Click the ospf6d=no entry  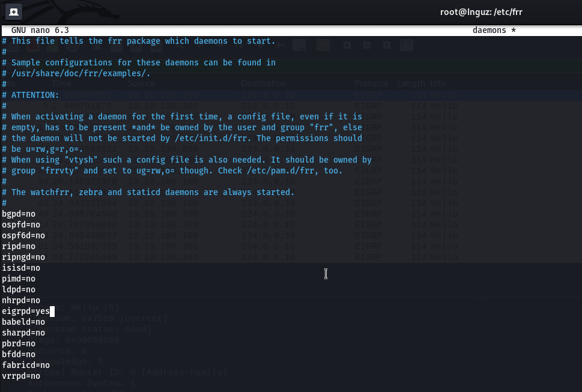click(23, 235)
